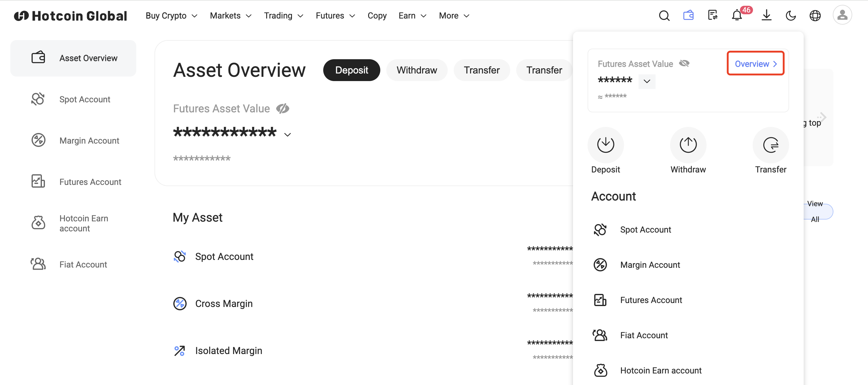The image size is (868, 385).
Task: Expand the Trading menu
Action: pos(283,15)
